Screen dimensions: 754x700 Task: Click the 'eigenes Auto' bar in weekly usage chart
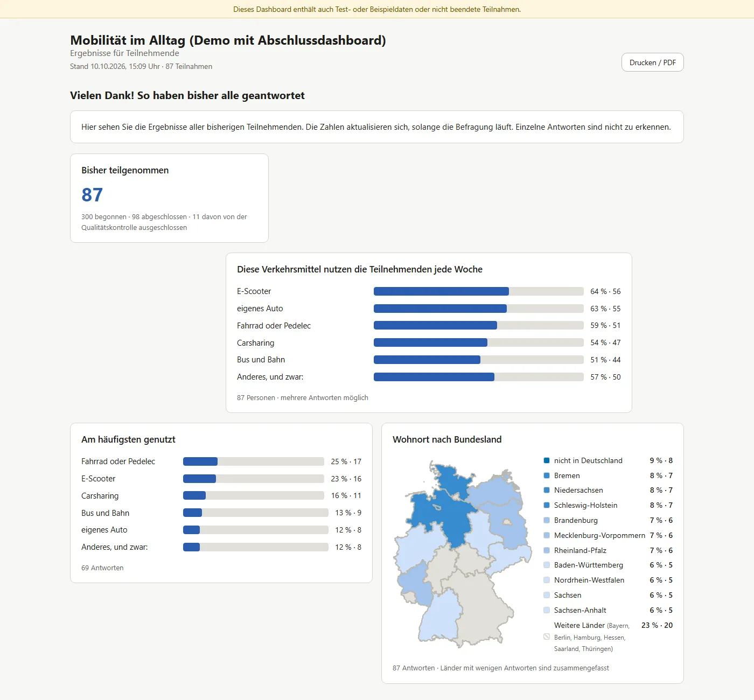coord(479,309)
